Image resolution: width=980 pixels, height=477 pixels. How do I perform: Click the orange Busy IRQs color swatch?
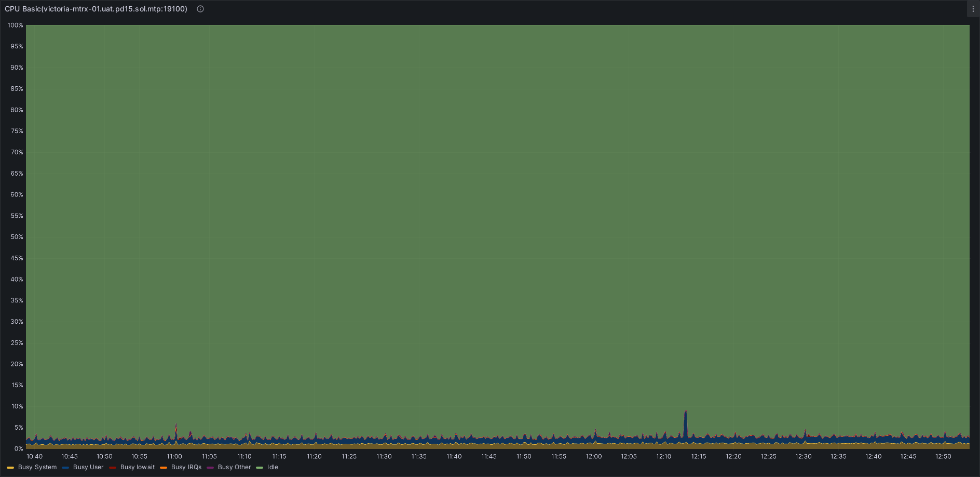pyautogui.click(x=164, y=468)
